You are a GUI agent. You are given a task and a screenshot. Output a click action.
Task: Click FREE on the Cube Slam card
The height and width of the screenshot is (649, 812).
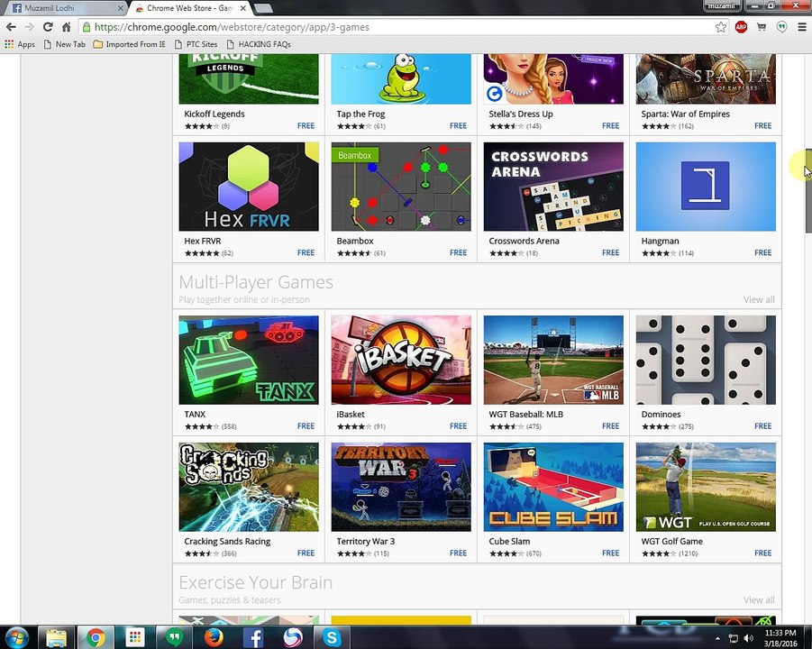tap(610, 553)
